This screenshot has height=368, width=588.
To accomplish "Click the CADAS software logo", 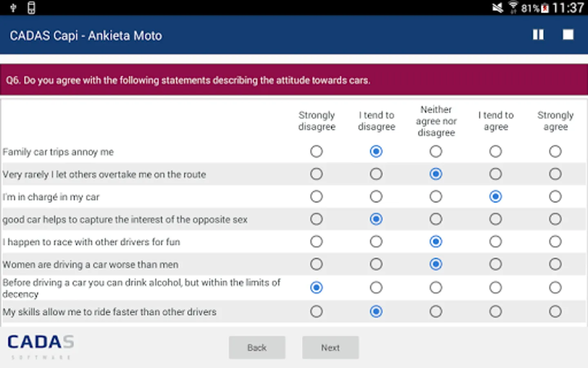I will (x=40, y=346).
